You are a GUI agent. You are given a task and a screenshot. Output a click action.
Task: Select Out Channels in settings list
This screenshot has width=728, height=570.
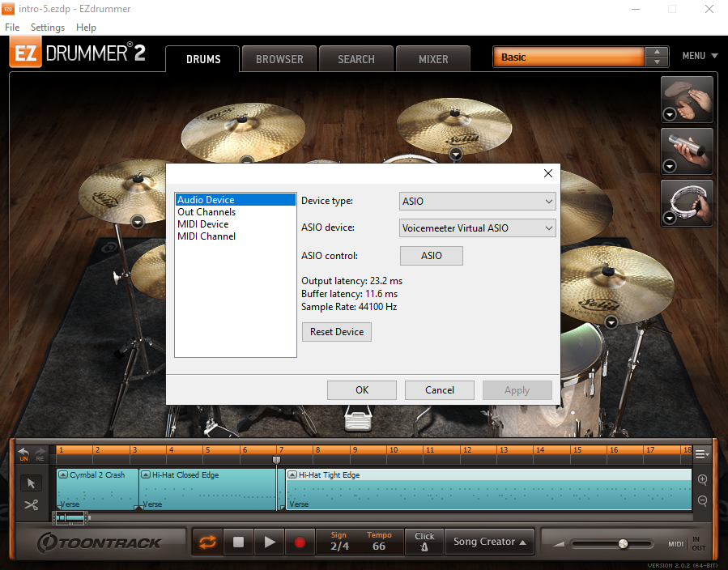click(x=236, y=211)
